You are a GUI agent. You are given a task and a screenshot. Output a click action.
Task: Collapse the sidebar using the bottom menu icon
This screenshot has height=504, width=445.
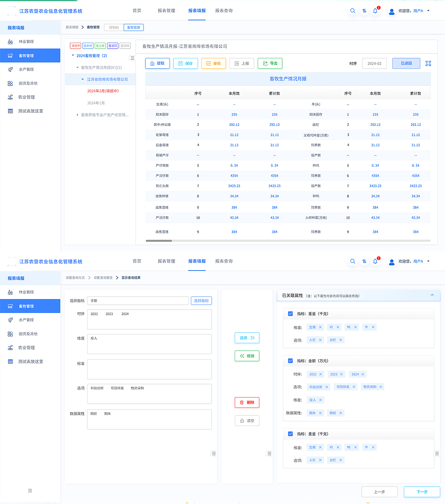pyautogui.click(x=30, y=491)
